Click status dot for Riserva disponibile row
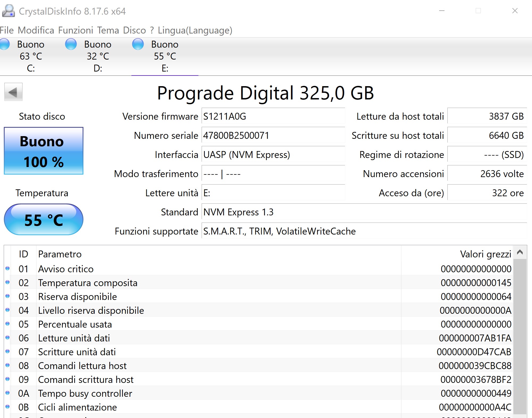This screenshot has height=418, width=532. 7,296
